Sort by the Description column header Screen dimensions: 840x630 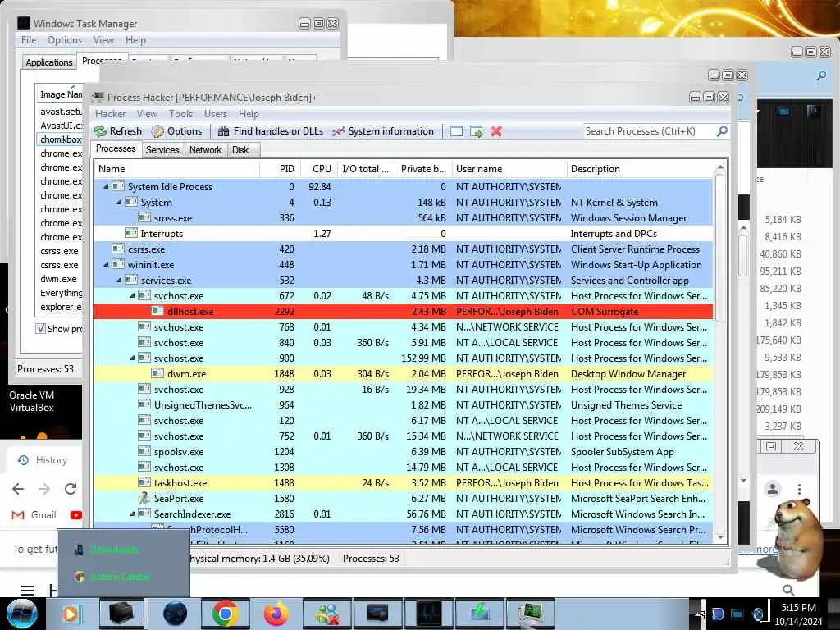point(640,169)
